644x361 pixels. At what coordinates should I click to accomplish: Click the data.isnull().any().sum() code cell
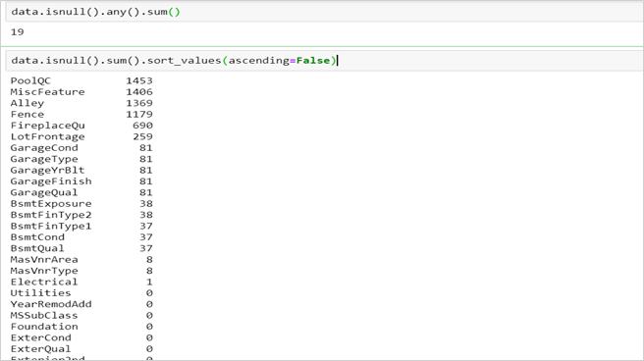(325, 12)
